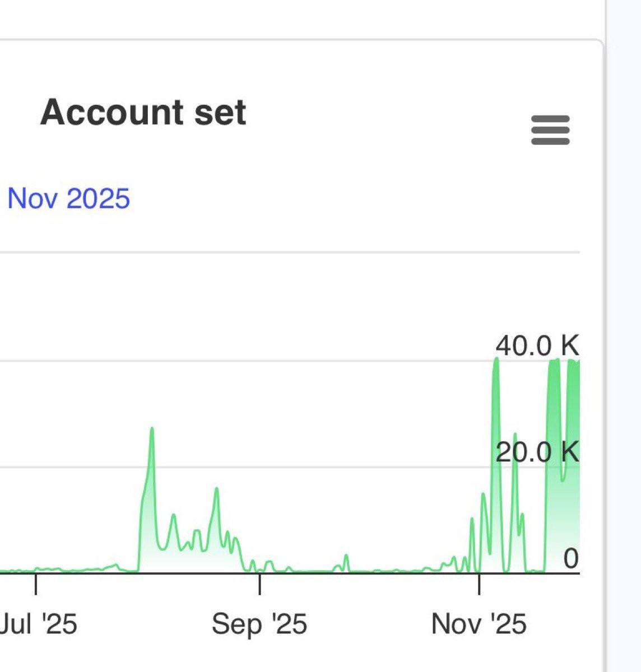Click the small mid-September bump on line
641x672 pixels.
pyautogui.click(x=346, y=556)
